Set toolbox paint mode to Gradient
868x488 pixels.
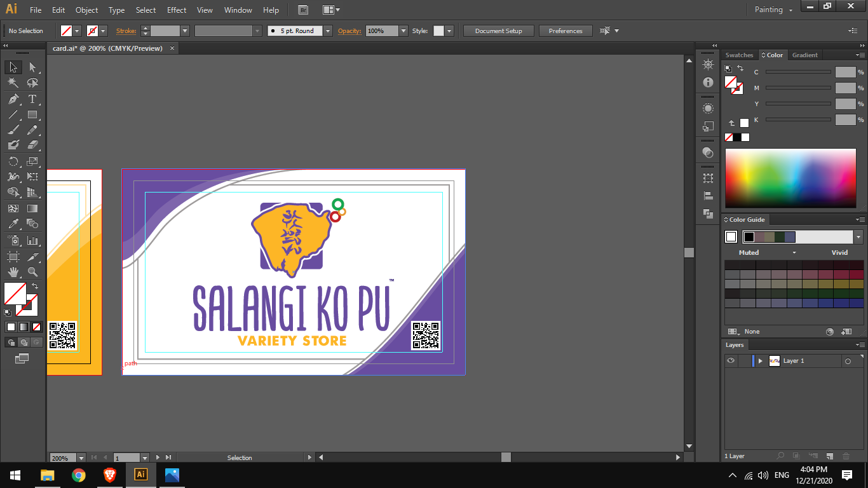(x=24, y=327)
